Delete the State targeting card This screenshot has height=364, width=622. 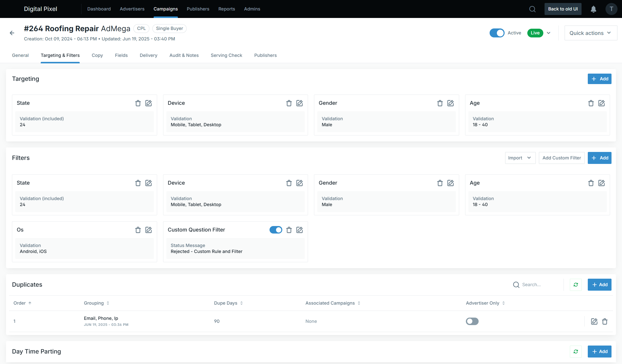138,103
